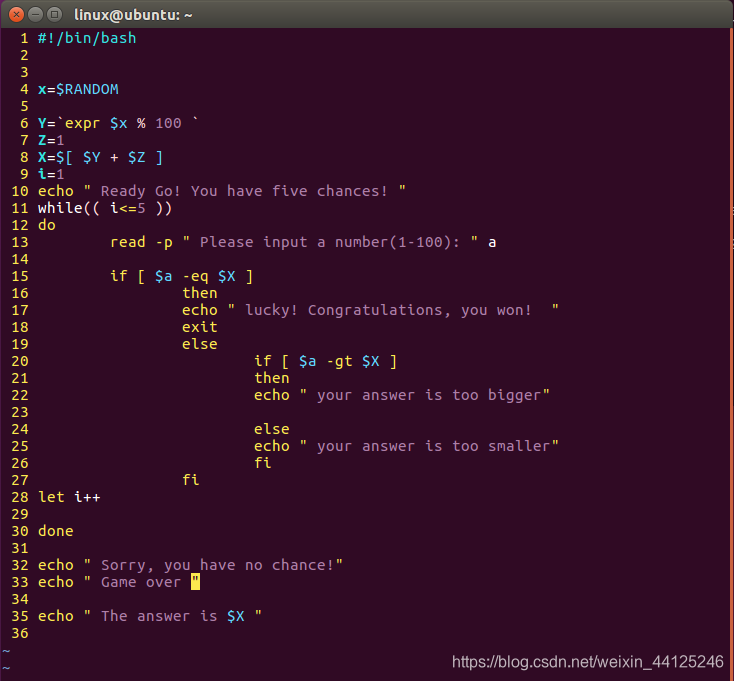Click the 'if [ $a -gt $X ]' condition
Viewport: 734px width, 681px height.
click(x=325, y=361)
